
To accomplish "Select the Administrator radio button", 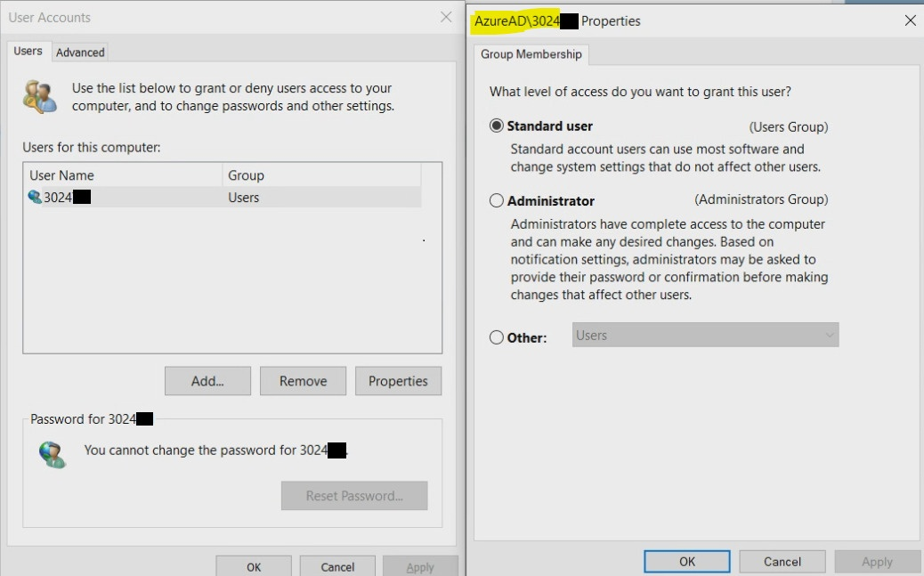I will [x=496, y=200].
